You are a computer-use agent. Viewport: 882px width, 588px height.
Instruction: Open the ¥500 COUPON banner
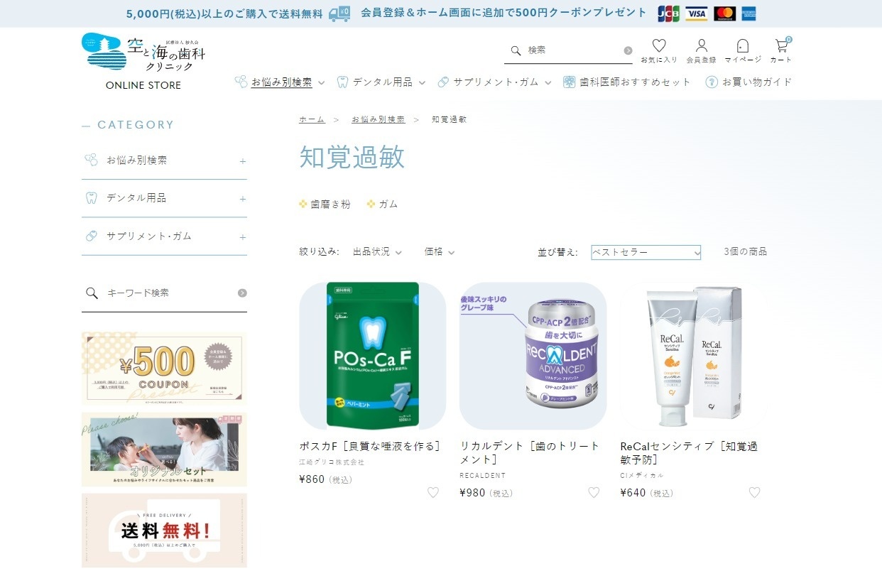click(164, 369)
